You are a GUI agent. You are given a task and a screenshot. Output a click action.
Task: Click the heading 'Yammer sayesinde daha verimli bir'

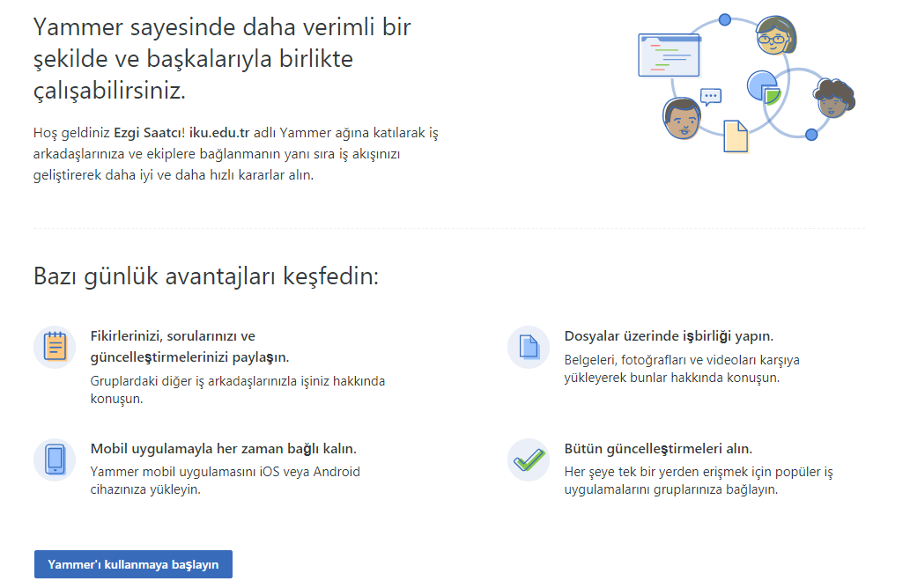coord(222,27)
